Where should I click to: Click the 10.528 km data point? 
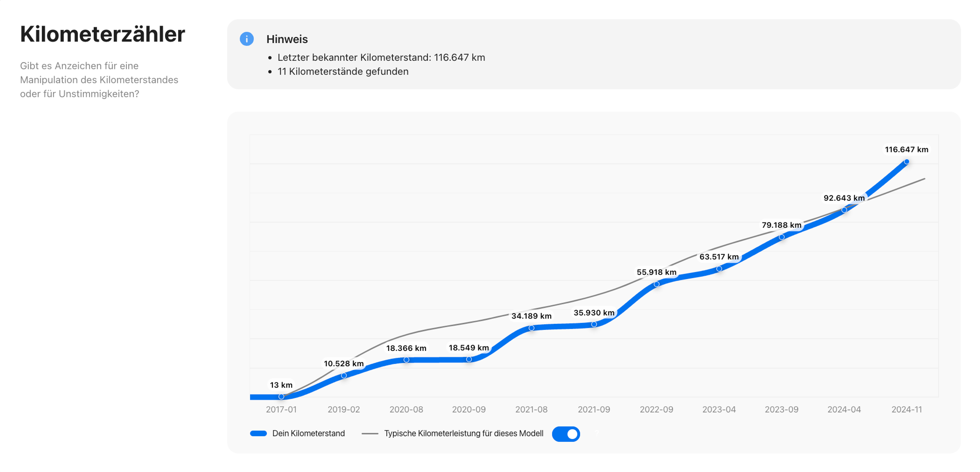[344, 376]
